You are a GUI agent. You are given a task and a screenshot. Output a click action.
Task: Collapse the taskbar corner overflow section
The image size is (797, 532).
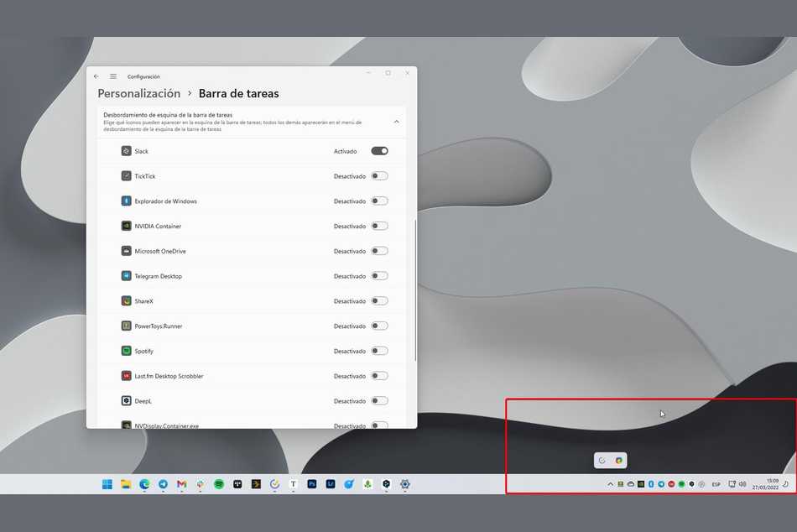point(396,122)
